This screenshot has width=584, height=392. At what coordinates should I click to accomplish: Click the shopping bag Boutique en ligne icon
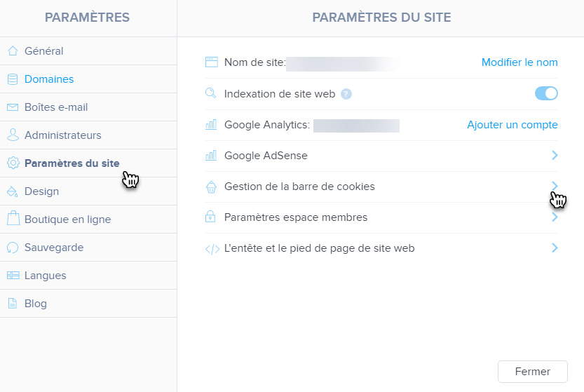(13, 219)
